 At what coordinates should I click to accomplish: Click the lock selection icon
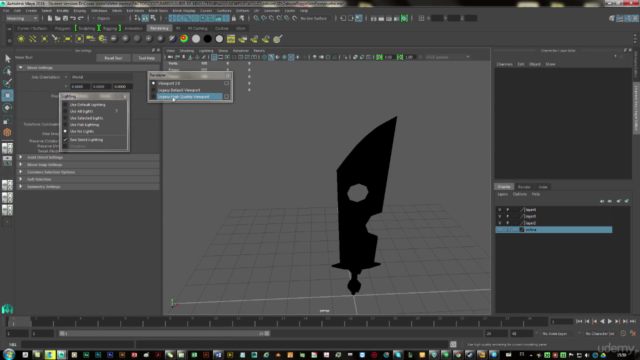234,18
